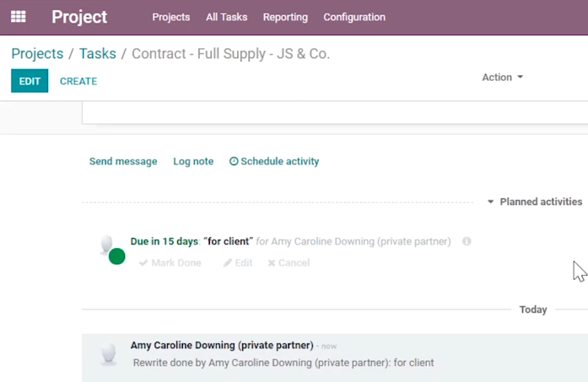Click the green activity status circle
588x382 pixels.
click(117, 256)
